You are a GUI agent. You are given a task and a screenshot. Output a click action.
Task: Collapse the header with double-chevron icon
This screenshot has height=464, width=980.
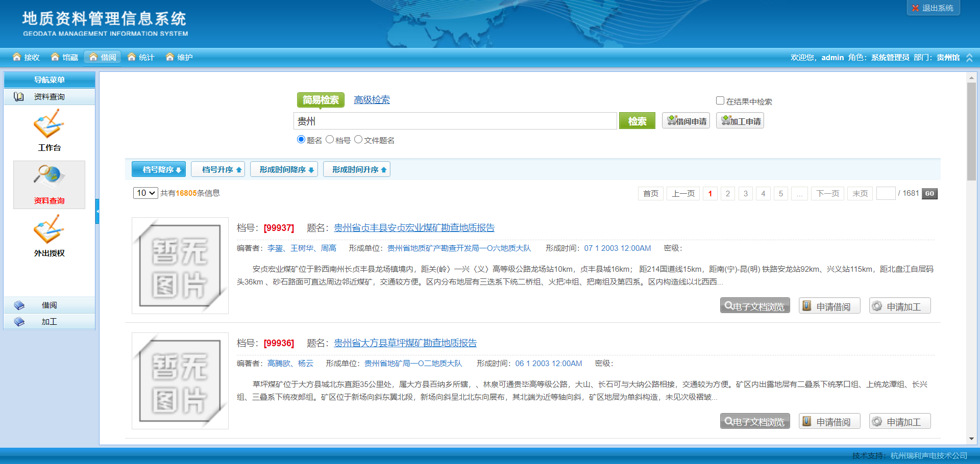pos(969,58)
